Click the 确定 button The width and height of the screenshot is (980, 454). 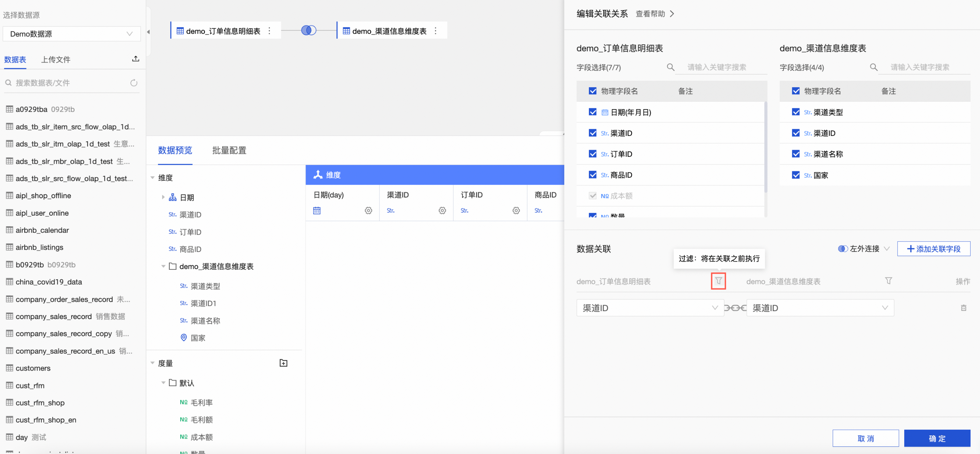[937, 438]
